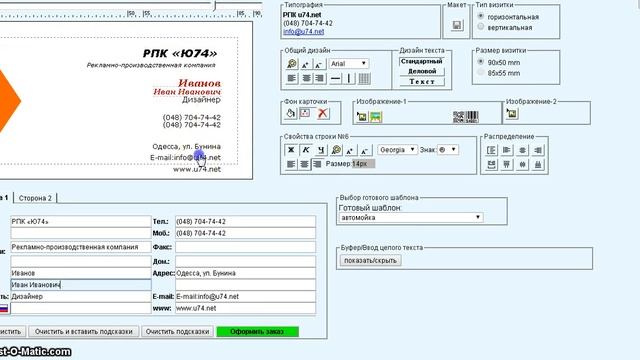
Task: Center line №6 in Свойства строки
Action: (304, 164)
